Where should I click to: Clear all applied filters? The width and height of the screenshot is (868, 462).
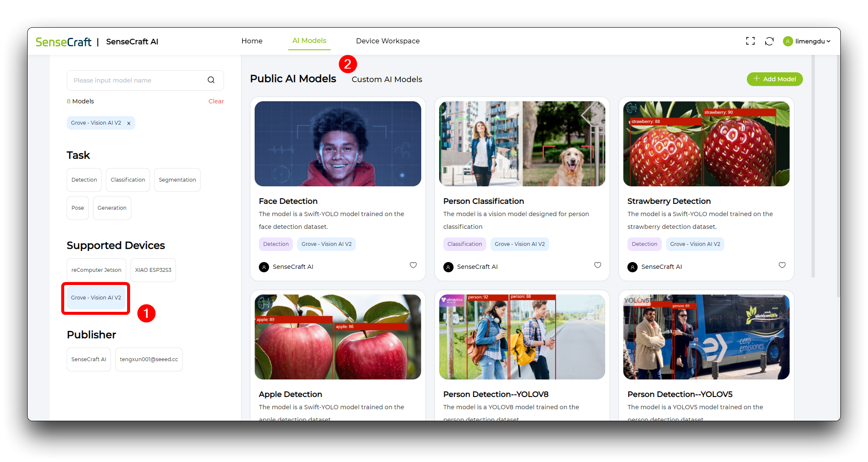(216, 101)
